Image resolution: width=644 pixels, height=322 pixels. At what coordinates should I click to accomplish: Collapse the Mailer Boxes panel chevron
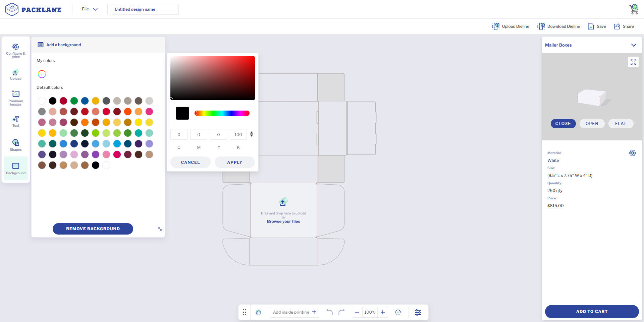click(633, 45)
